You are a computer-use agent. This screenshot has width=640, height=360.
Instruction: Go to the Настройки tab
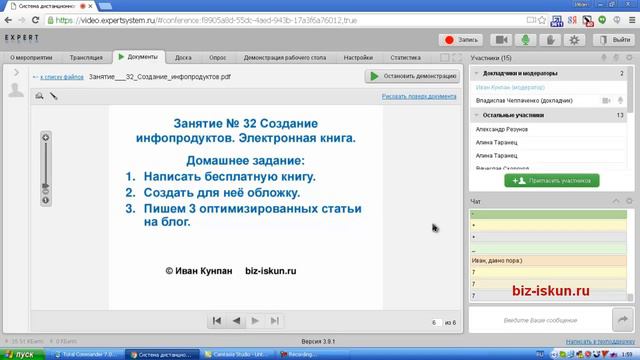(358, 58)
